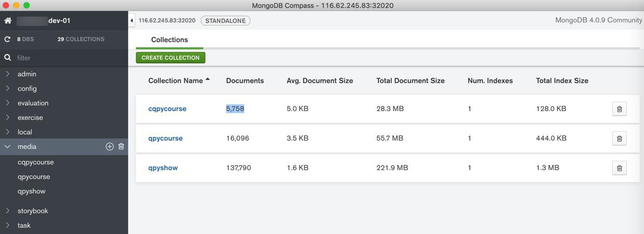
Task: Toggle sort order arrow beside Collection Name
Action: (x=207, y=80)
